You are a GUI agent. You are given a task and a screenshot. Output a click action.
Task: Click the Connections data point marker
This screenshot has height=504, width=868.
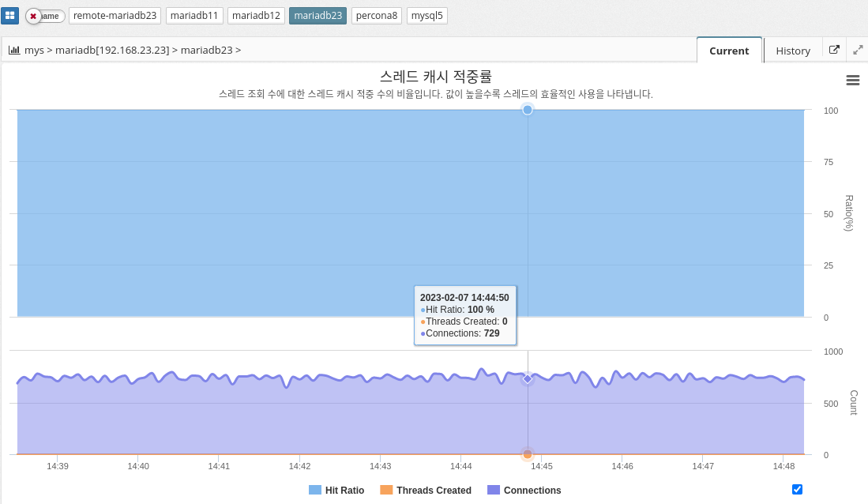[x=528, y=379]
